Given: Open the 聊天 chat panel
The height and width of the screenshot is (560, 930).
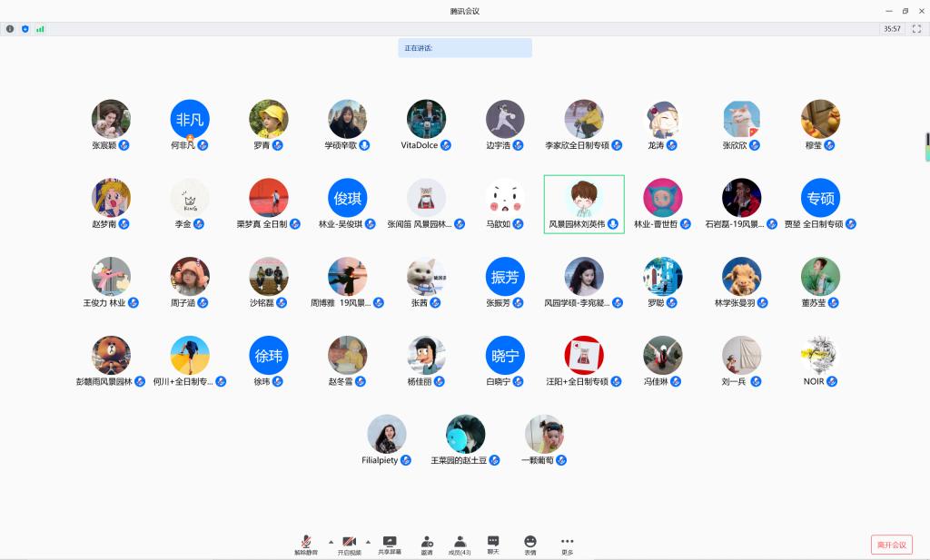Looking at the screenshot, I should click(493, 544).
